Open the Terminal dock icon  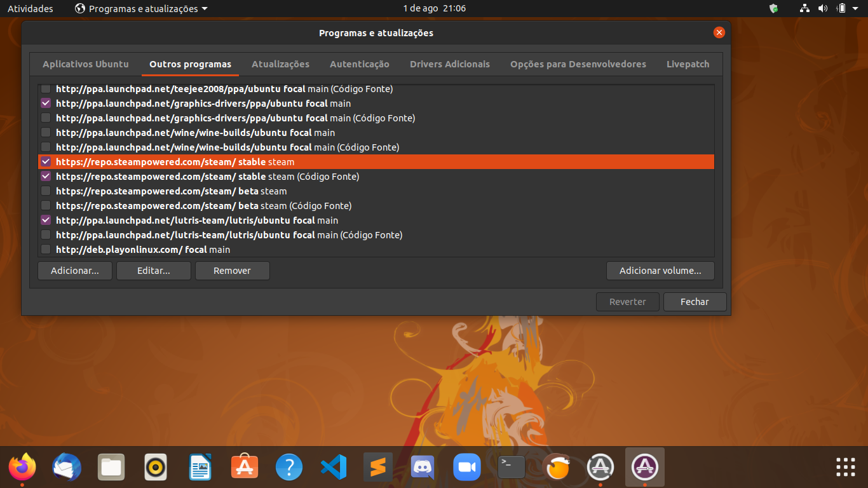point(512,468)
